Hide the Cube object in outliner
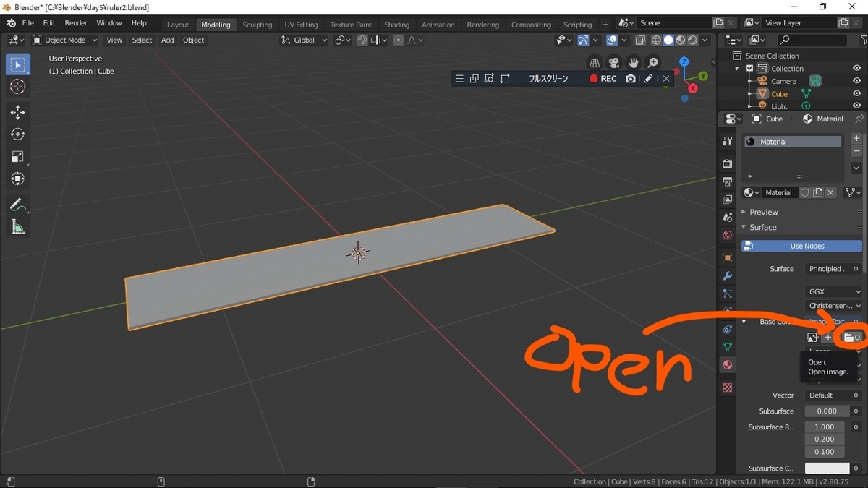Viewport: 868px width, 488px height. point(856,94)
